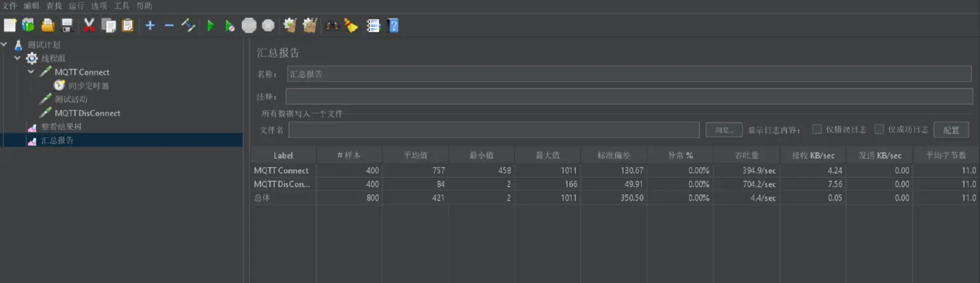This screenshot has width=980, height=283.
Task: Click the 测试计划 flask icon
Action: [x=19, y=45]
